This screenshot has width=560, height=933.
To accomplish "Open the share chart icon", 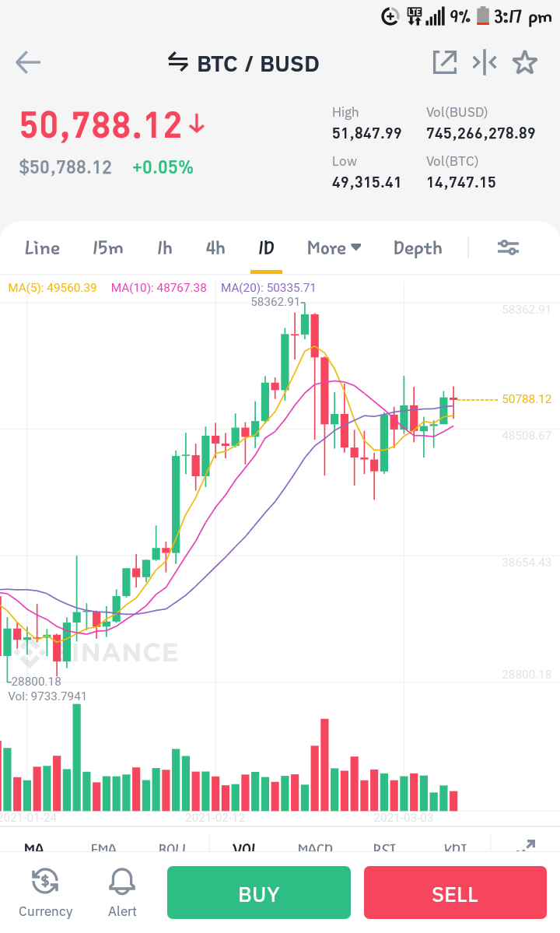I will (x=445, y=62).
